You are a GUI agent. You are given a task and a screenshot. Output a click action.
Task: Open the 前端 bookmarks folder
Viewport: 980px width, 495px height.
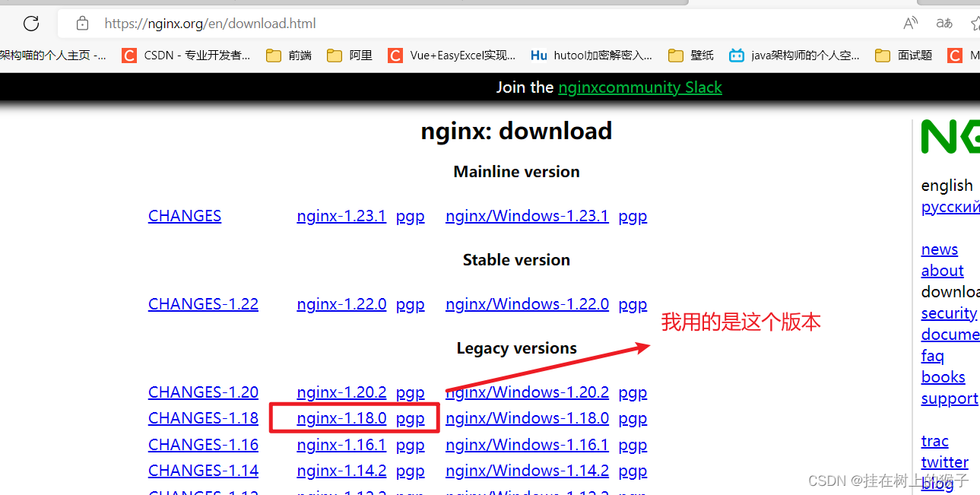click(x=289, y=56)
